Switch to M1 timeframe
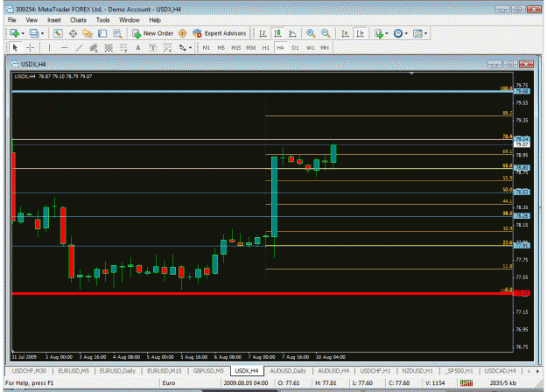The image size is (547, 392). (207, 48)
